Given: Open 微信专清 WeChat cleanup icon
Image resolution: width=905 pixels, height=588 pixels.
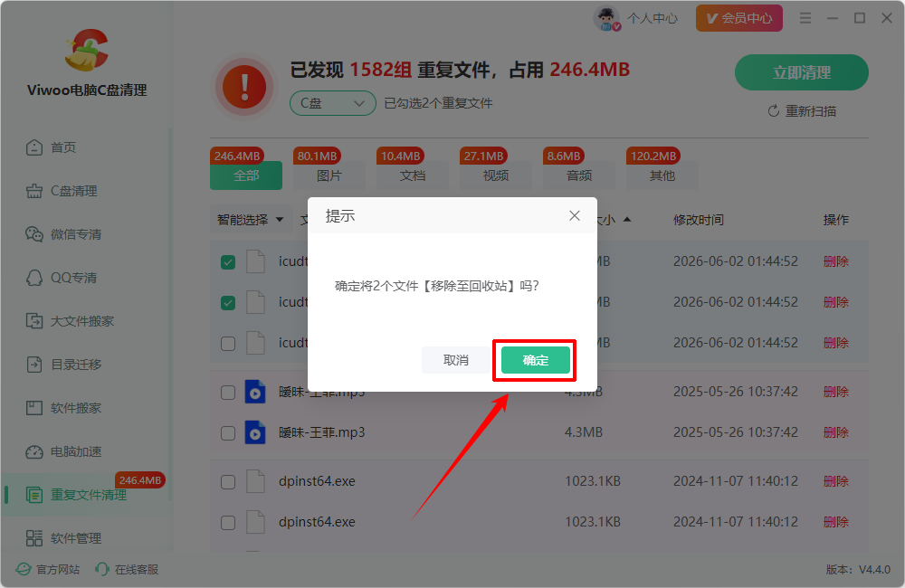Looking at the screenshot, I should [x=34, y=234].
